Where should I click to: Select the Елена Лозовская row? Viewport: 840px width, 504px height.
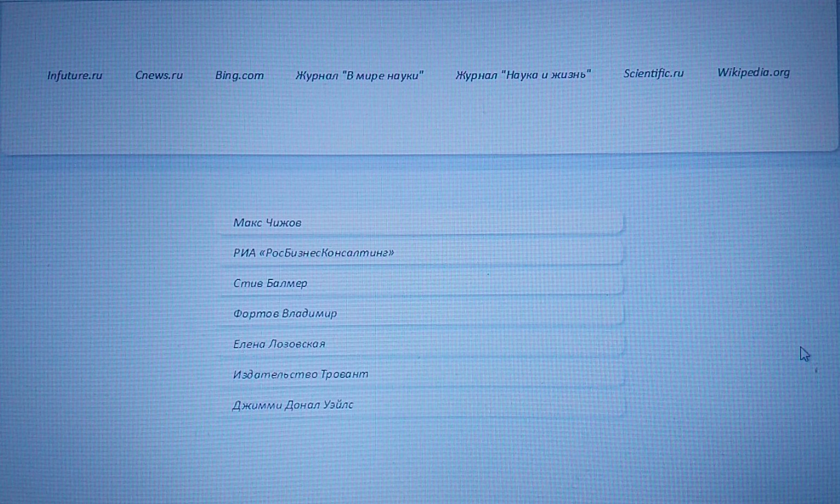[x=421, y=344]
